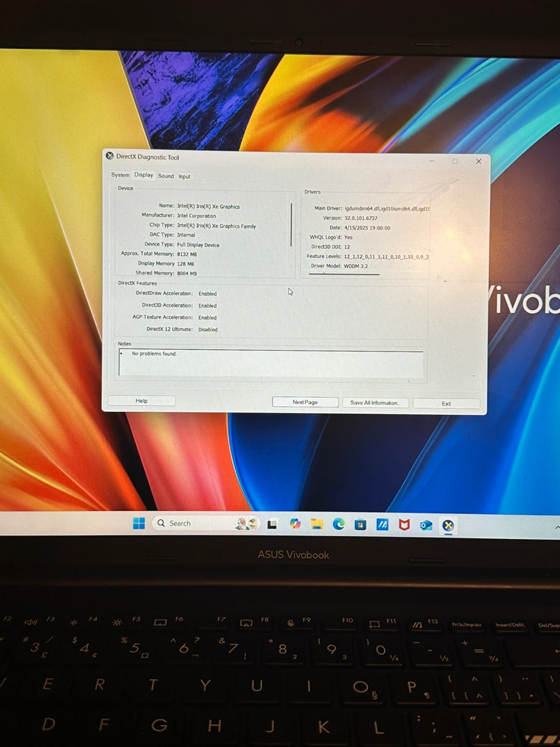Image resolution: width=560 pixels, height=747 pixels.
Task: Open the Input tab
Action: tap(184, 176)
